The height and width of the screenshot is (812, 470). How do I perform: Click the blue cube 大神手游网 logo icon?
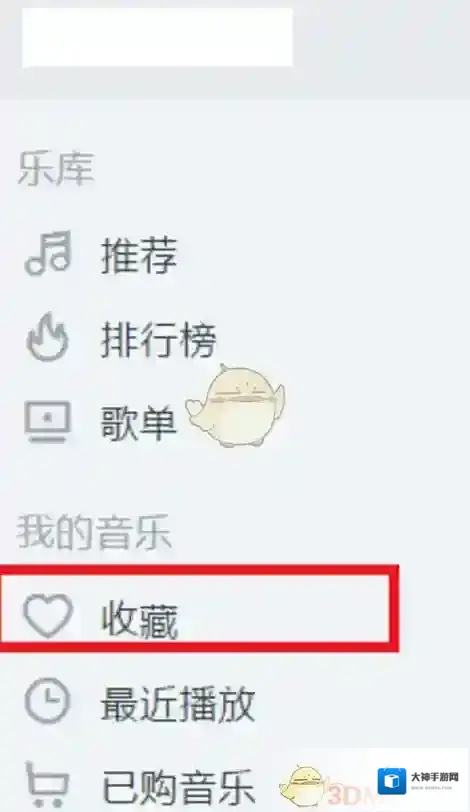click(391, 781)
